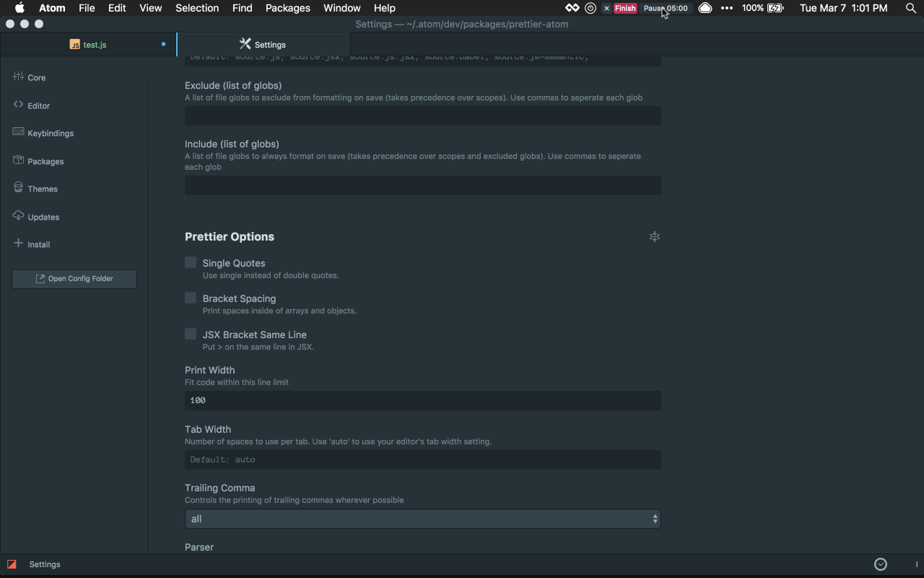Click the small x next to Finish
This screenshot has height=578, width=924.
tap(606, 9)
